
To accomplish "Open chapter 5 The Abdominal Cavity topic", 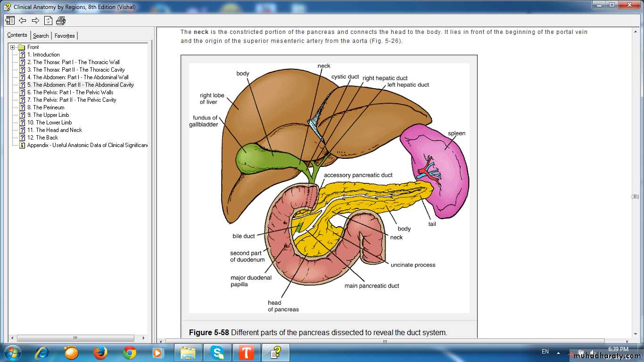I will pos(83,85).
